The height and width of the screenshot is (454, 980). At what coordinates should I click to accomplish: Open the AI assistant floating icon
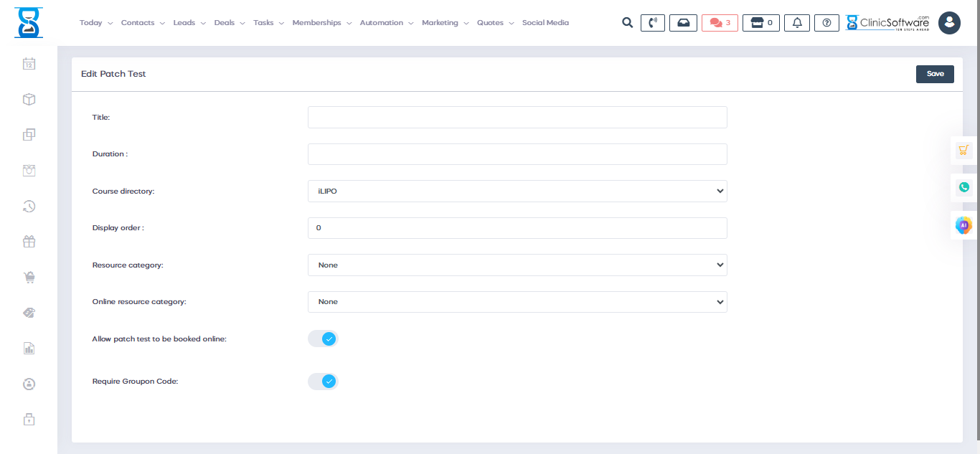point(963,225)
